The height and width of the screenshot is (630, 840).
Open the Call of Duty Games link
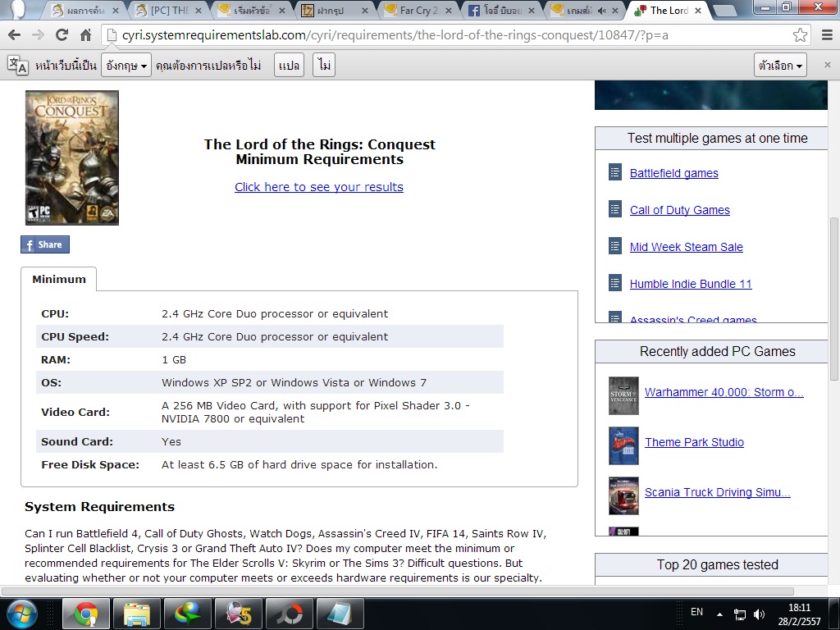click(680, 210)
